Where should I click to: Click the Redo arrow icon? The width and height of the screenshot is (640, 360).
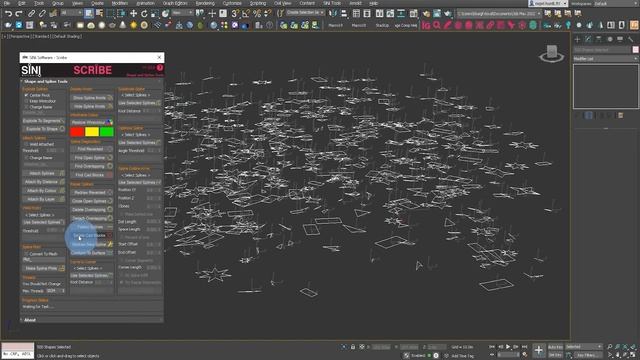19,13
